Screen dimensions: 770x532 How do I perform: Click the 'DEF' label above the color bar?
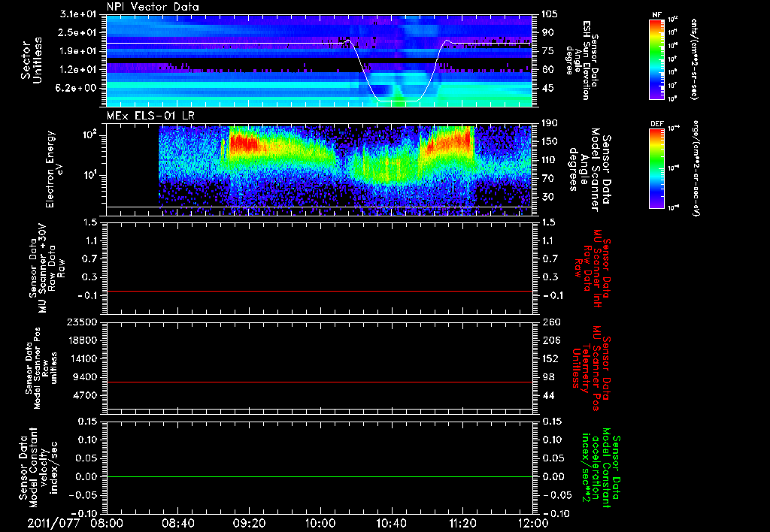pos(656,124)
